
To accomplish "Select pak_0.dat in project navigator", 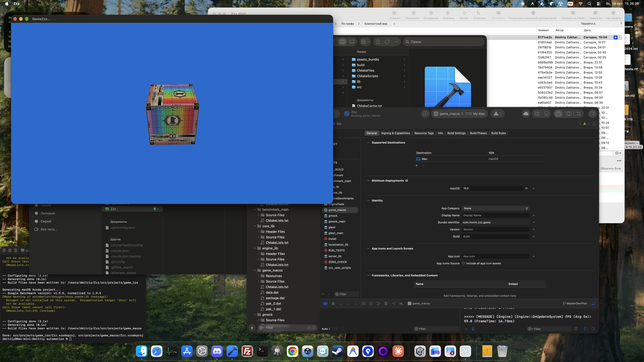I will point(273,304).
